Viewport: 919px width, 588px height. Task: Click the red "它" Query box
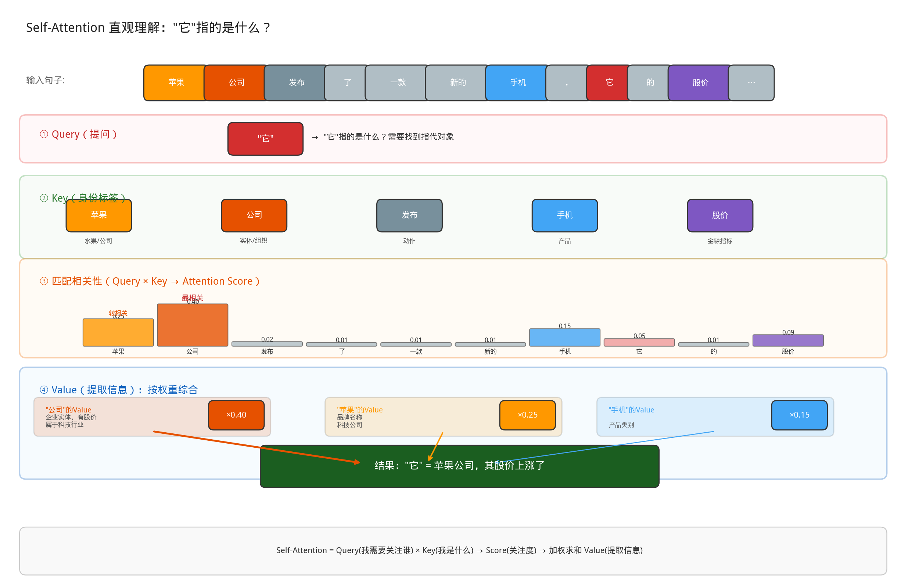[x=265, y=138]
